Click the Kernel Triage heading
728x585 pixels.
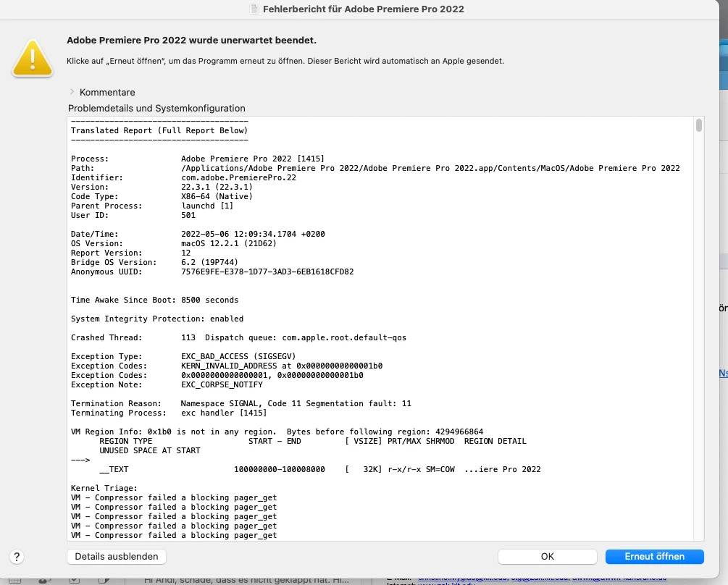104,488
